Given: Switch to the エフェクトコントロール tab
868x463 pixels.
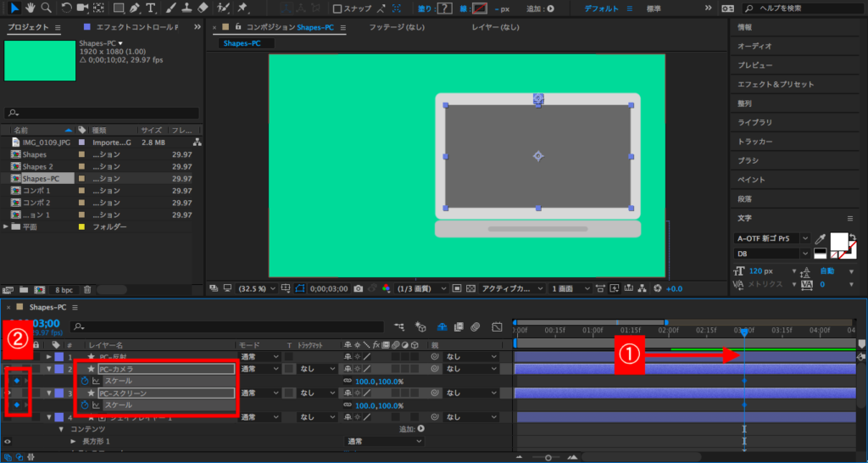Looking at the screenshot, I should click(x=136, y=28).
